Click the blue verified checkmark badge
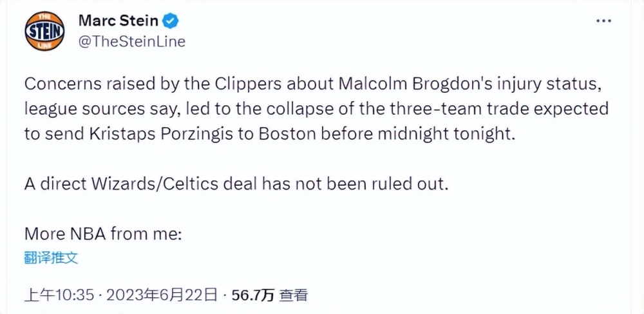This screenshot has height=314, width=644. coord(171,21)
